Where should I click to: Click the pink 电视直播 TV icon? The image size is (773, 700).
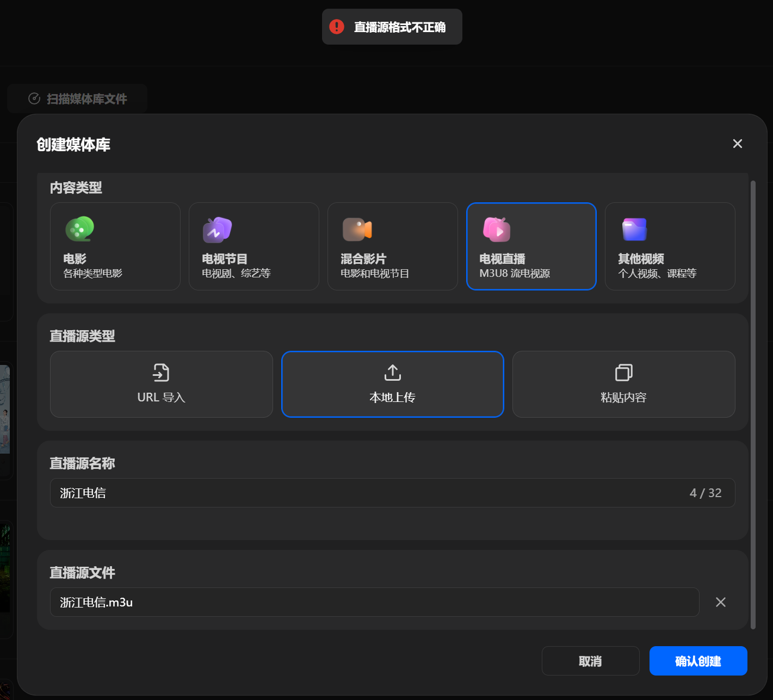click(x=497, y=230)
